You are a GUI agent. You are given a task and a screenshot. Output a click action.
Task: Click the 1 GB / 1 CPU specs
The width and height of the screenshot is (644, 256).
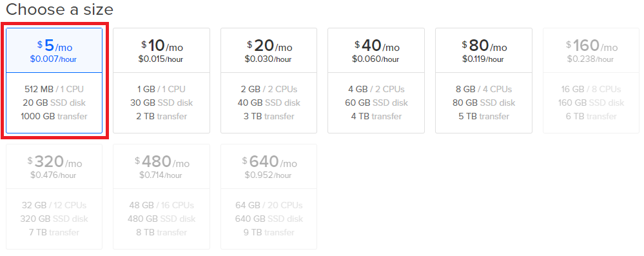coord(161,89)
